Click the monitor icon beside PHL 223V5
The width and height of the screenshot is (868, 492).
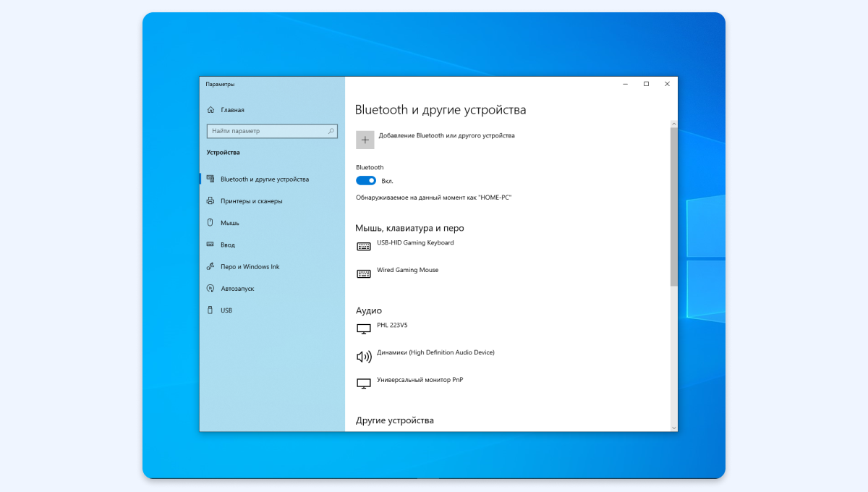point(364,328)
